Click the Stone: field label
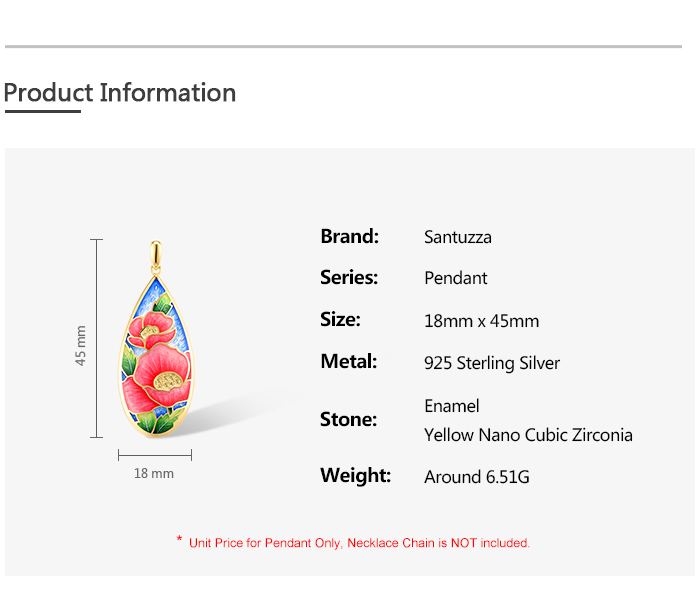Screen dimensions: 700x615 348,420
